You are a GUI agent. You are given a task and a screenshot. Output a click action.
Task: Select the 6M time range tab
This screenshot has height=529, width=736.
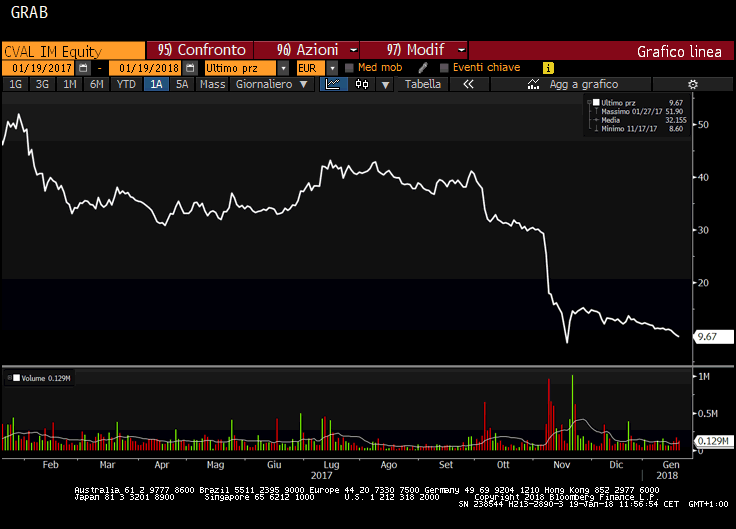(97, 84)
